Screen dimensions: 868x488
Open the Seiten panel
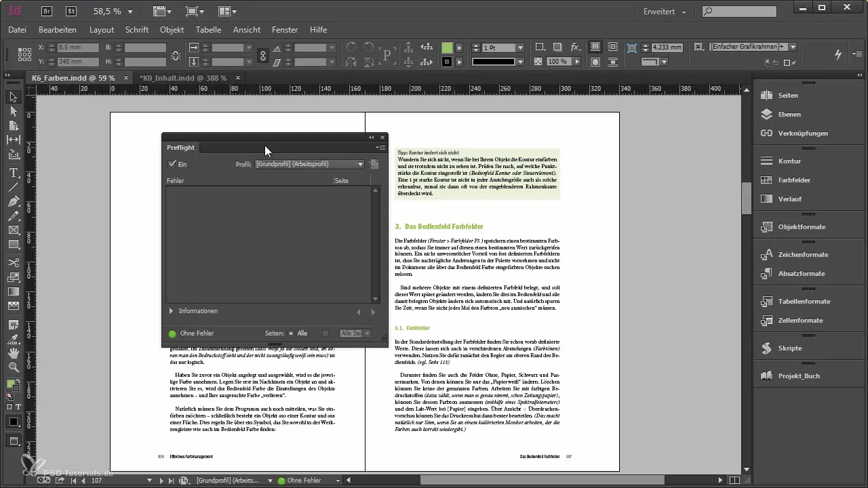788,96
